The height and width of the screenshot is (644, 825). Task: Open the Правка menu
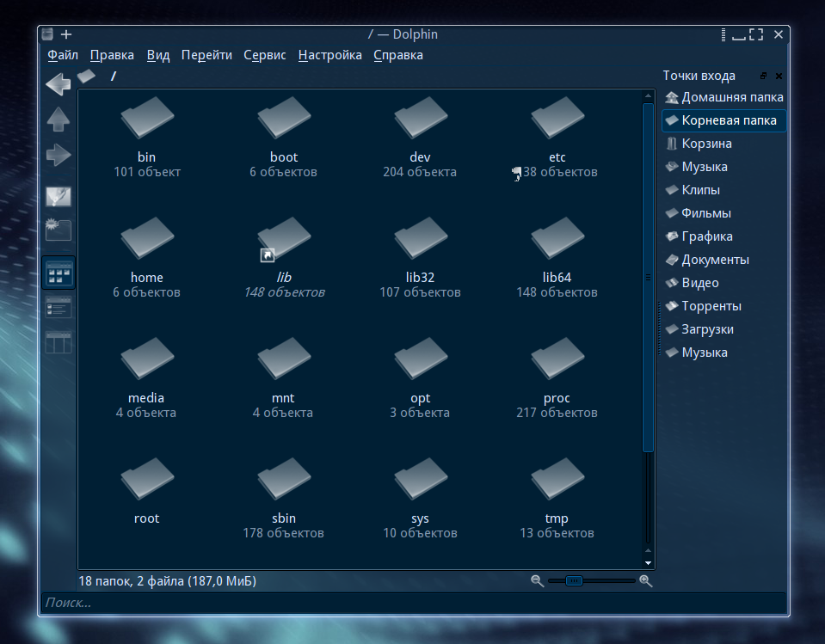click(x=112, y=55)
